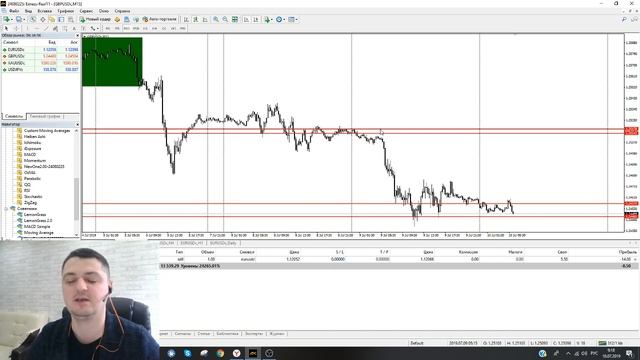This screenshot has width=640, height=360.
Task: Select Parabolic indicator in Navigator
Action: 32,178
